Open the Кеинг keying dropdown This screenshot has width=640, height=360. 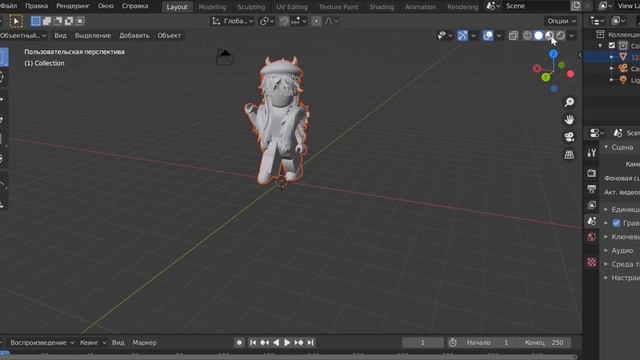click(x=93, y=342)
